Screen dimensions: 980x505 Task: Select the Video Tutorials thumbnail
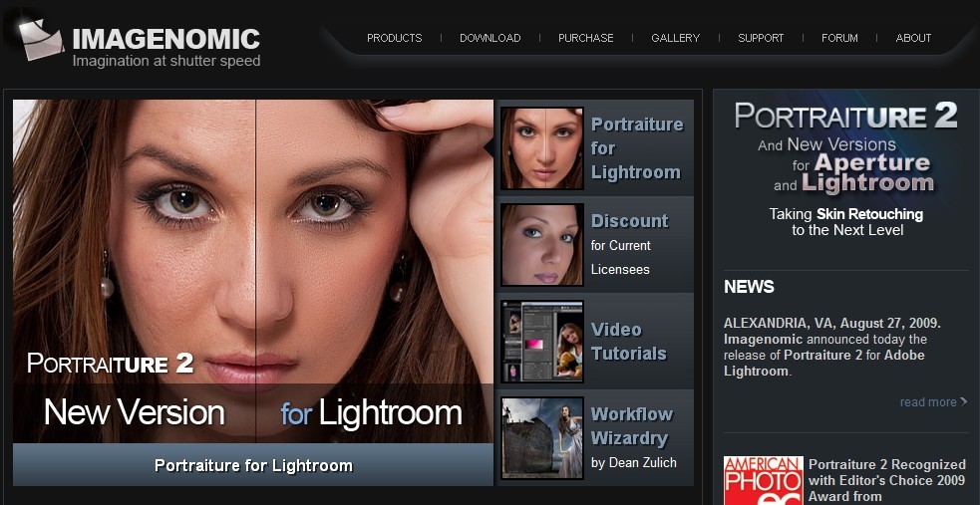(x=542, y=342)
